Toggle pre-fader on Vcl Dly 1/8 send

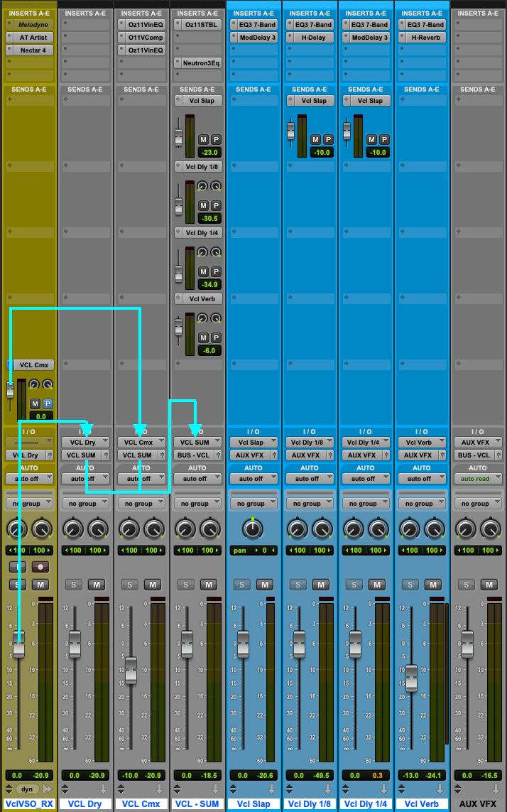(x=216, y=205)
